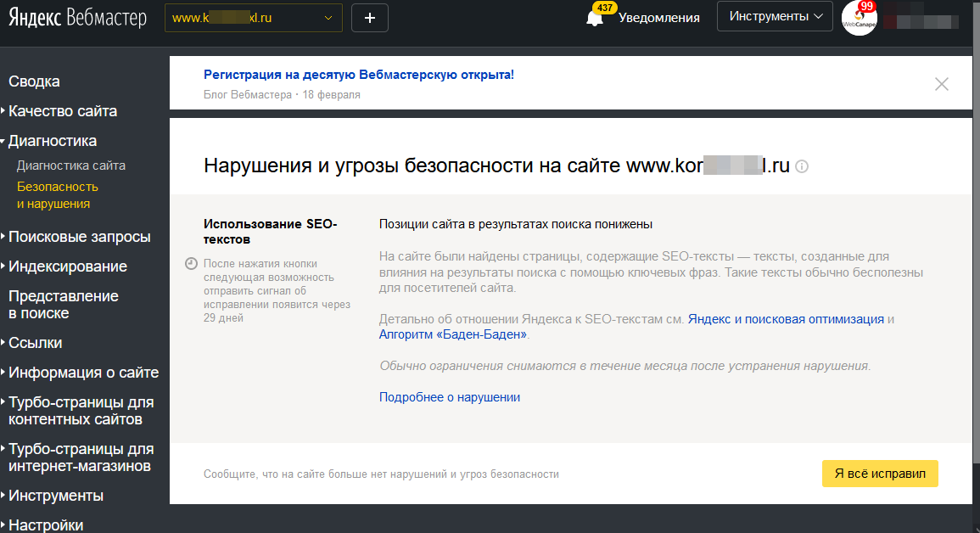The height and width of the screenshot is (533, 980).
Task: Click the info icon beside page title
Action: pos(802,166)
